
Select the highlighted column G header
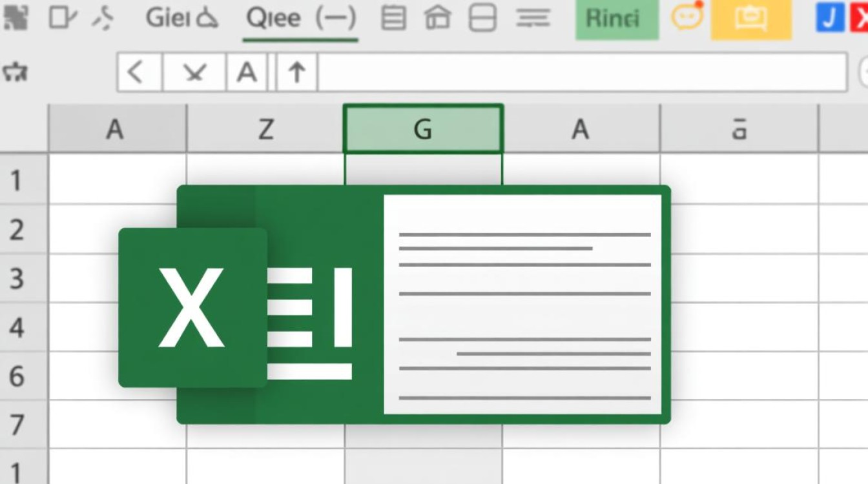422,129
